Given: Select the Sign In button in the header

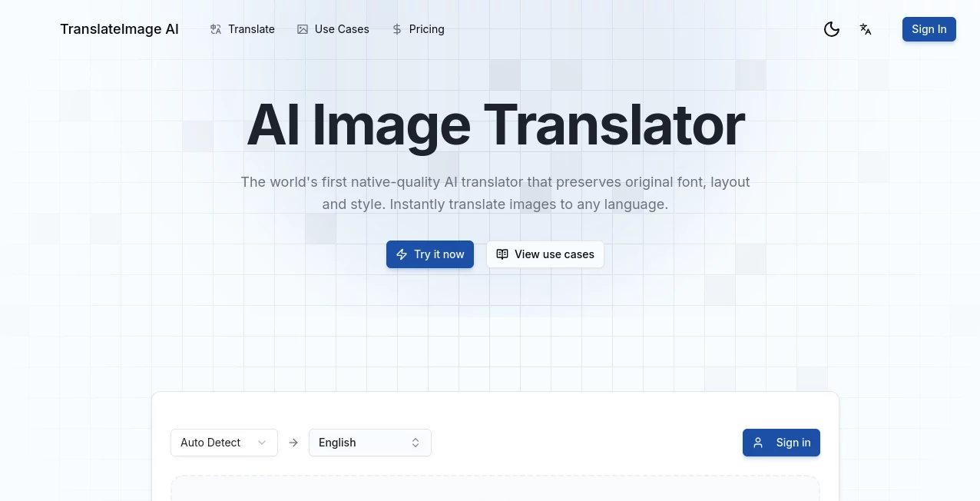Looking at the screenshot, I should (x=929, y=29).
